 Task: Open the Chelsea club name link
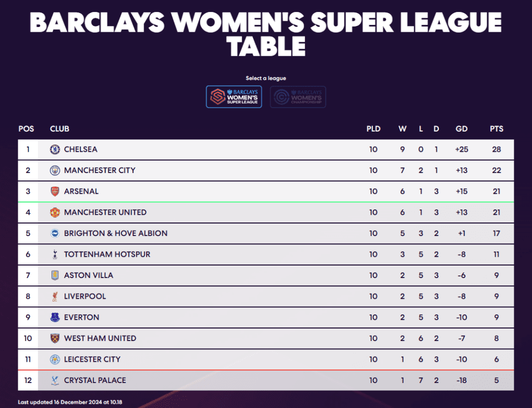pos(81,150)
